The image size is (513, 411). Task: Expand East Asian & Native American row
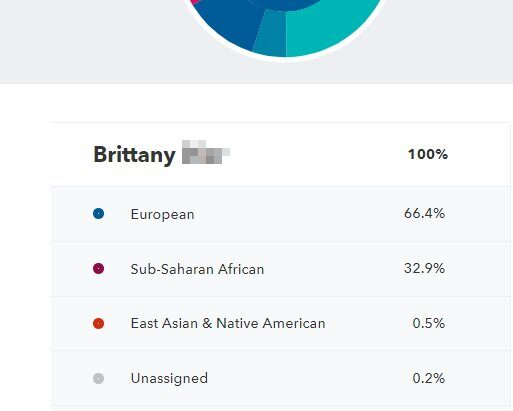click(281, 323)
